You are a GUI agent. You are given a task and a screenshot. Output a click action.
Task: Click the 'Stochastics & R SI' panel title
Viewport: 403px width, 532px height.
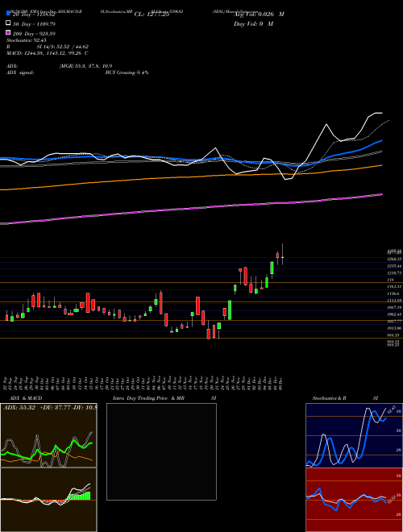345,398
